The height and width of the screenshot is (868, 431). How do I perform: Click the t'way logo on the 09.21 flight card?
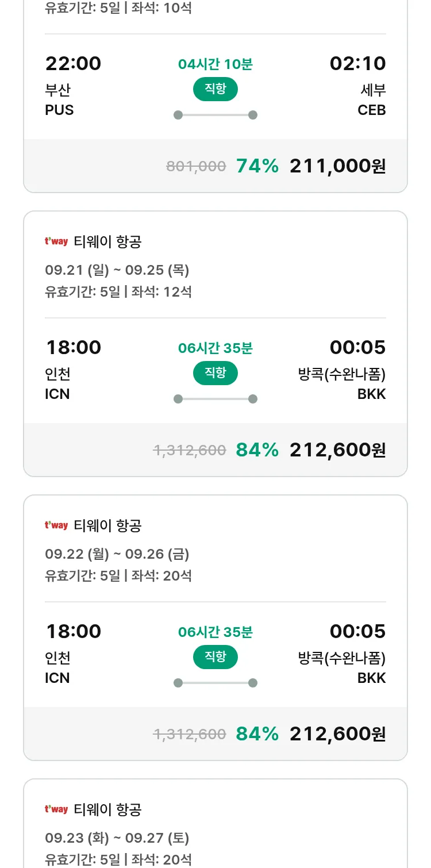[x=56, y=241]
